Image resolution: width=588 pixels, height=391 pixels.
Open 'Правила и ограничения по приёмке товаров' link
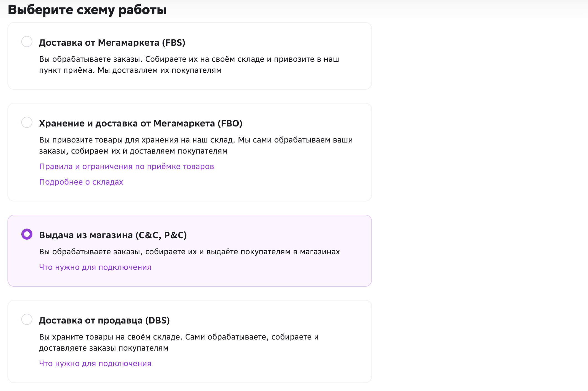coord(127,167)
